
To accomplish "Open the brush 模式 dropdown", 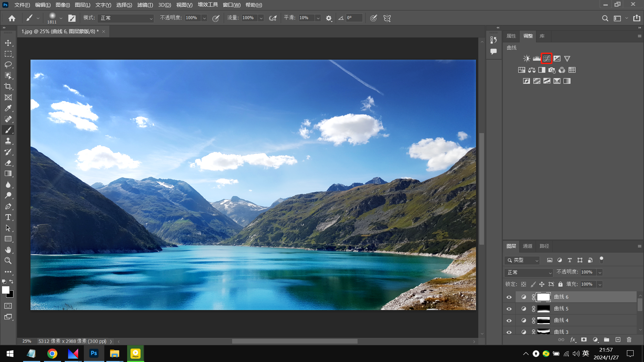I will coord(125,18).
